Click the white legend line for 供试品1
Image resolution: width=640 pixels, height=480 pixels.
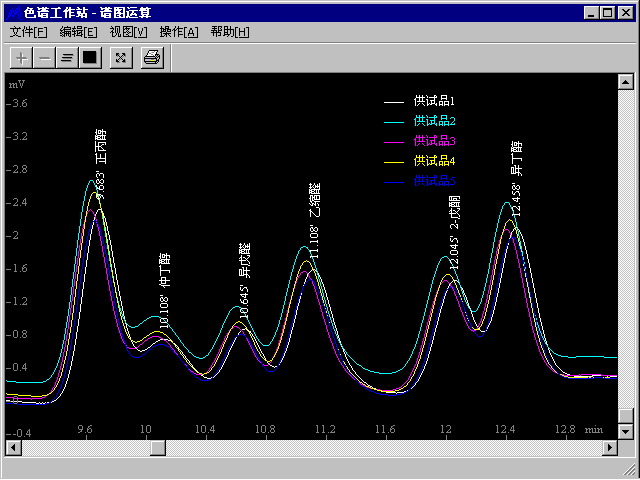pos(394,102)
